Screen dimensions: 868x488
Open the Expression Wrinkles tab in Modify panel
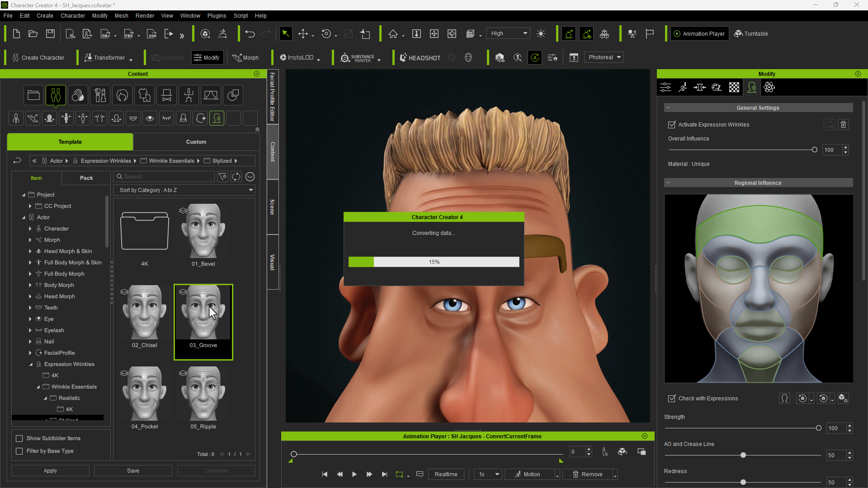pos(752,87)
